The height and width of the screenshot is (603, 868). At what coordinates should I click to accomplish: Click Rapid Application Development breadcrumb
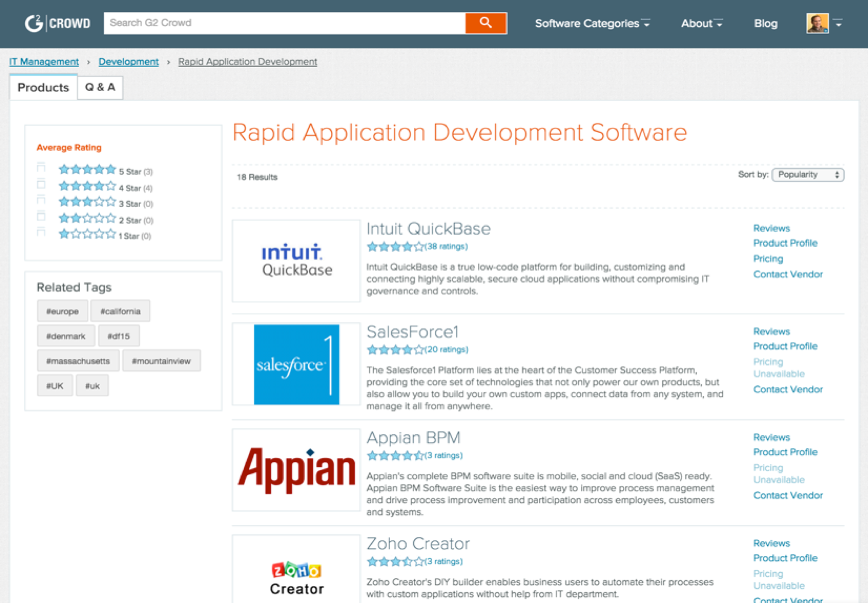click(248, 61)
